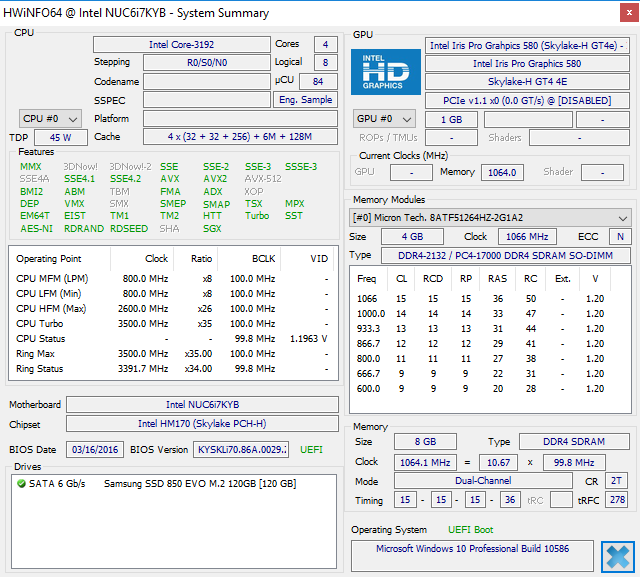640x577 pixels.
Task: Click the SSE4.1 feature label
Action: pos(79,179)
